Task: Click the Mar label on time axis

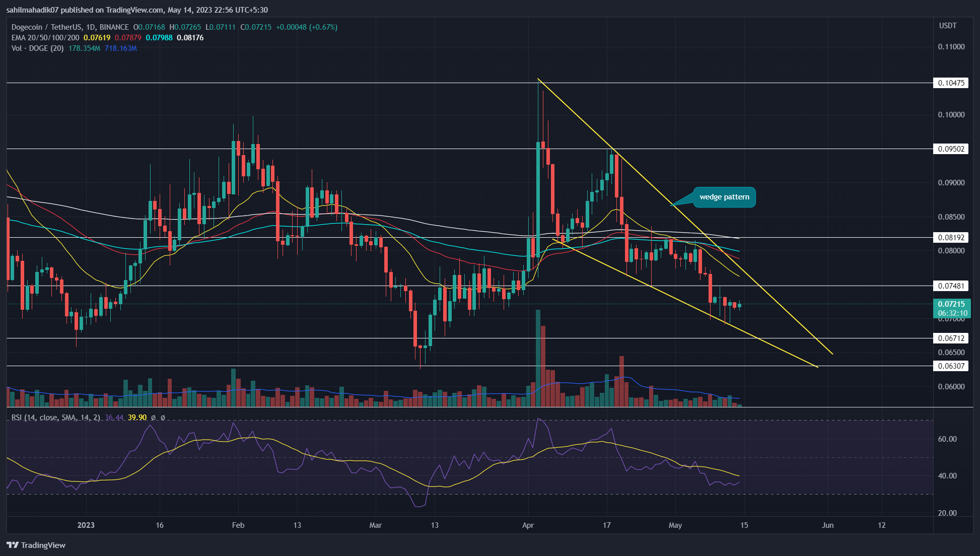Action: point(376,525)
